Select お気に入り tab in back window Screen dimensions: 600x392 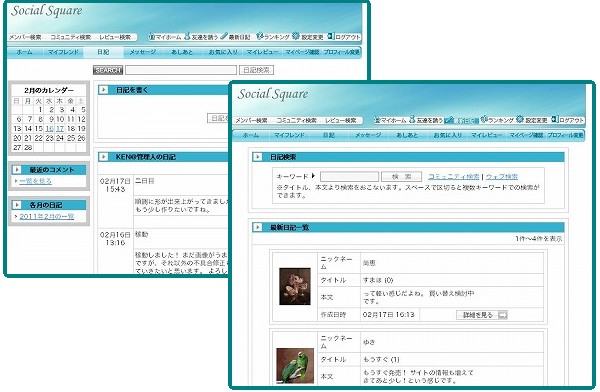click(x=223, y=52)
